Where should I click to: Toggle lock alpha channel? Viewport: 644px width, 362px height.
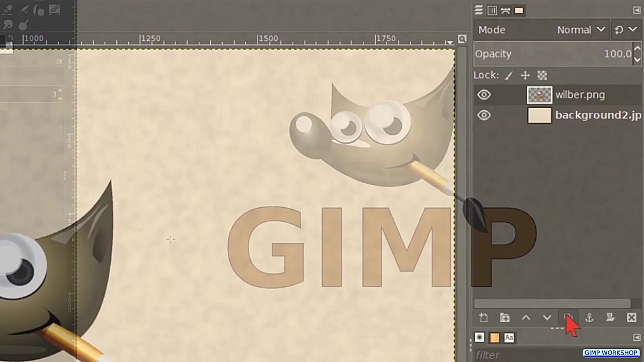pyautogui.click(x=542, y=75)
